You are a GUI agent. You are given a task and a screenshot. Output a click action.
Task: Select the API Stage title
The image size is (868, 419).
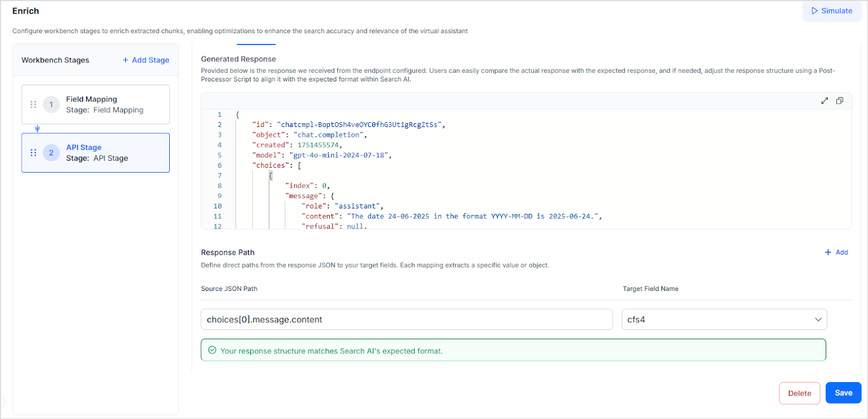pyautogui.click(x=84, y=148)
